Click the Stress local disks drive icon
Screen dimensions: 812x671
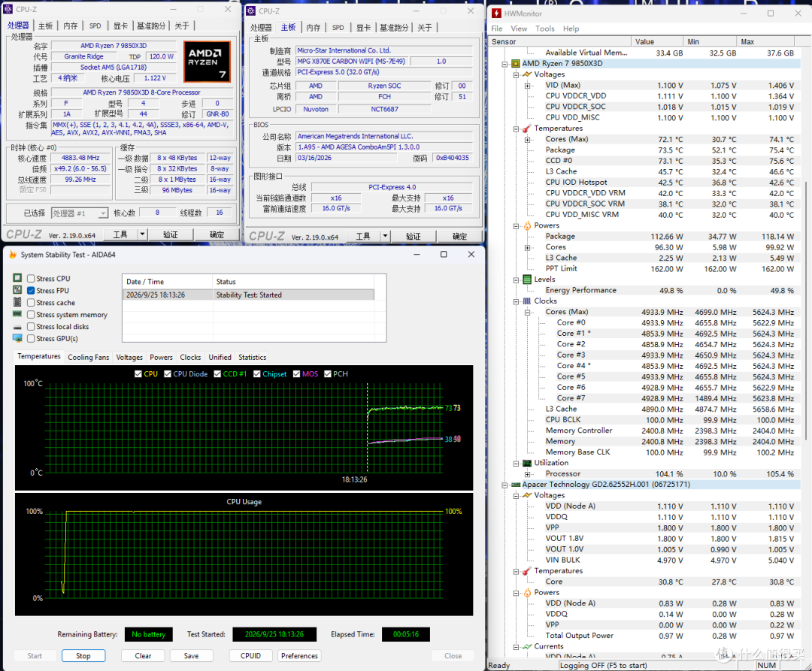click(17, 327)
